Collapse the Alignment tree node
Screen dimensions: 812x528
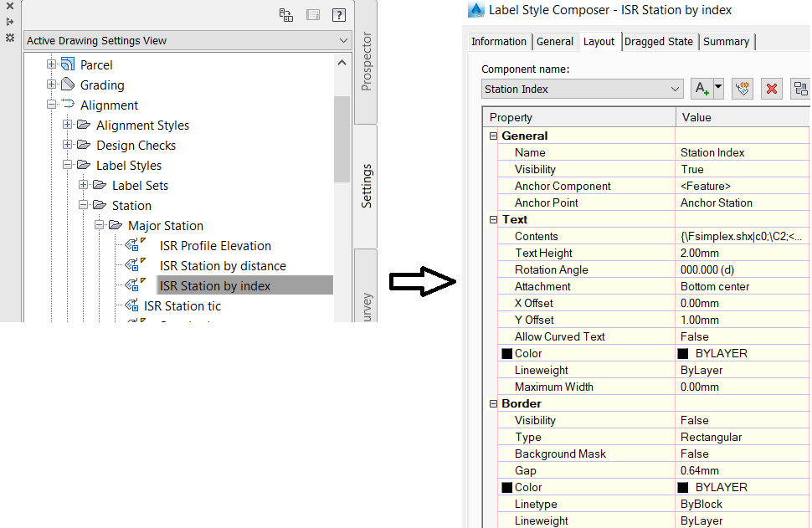coord(51,104)
